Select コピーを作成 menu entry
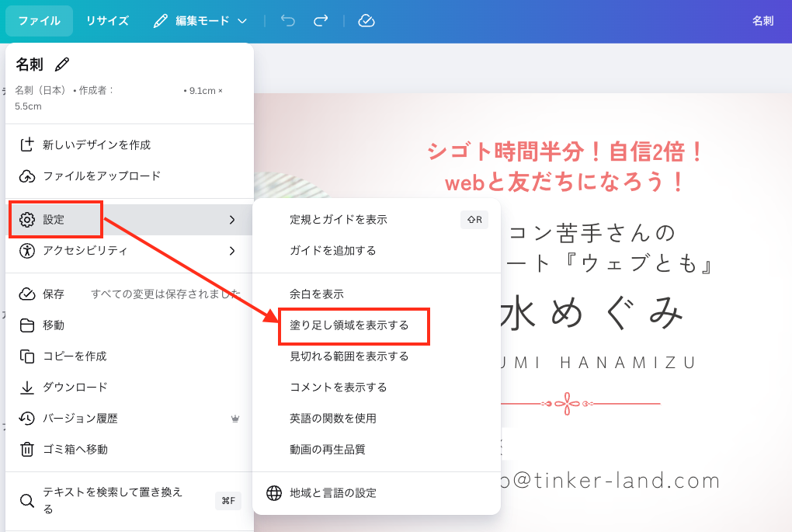Viewport: 792px width, 532px height. point(75,356)
